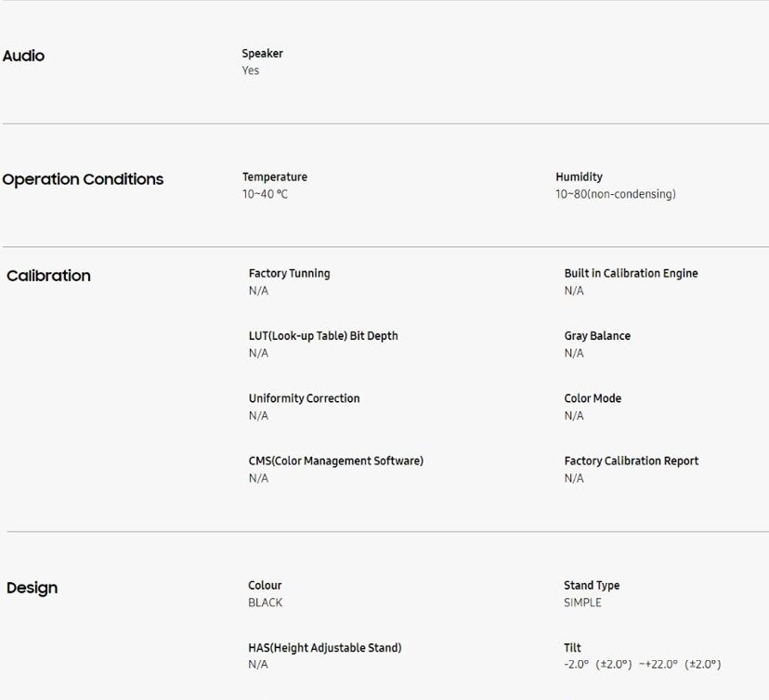The width and height of the screenshot is (769, 700).
Task: Click the Color Mode label
Action: click(x=593, y=398)
